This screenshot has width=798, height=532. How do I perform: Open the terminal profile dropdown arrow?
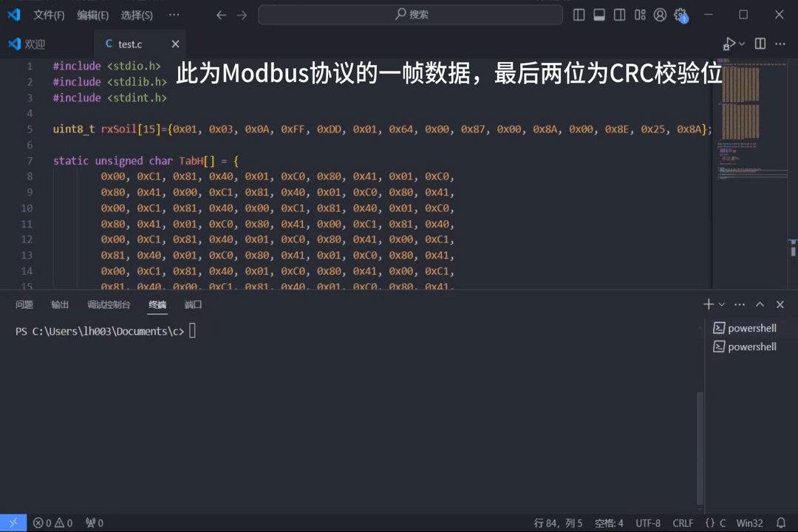(720, 304)
